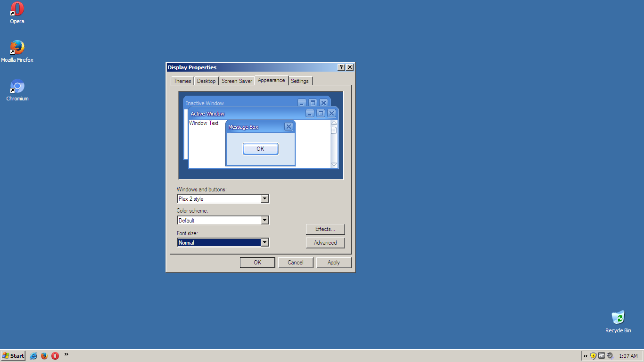Switch to the Themes tab
644x362 pixels.
point(182,81)
